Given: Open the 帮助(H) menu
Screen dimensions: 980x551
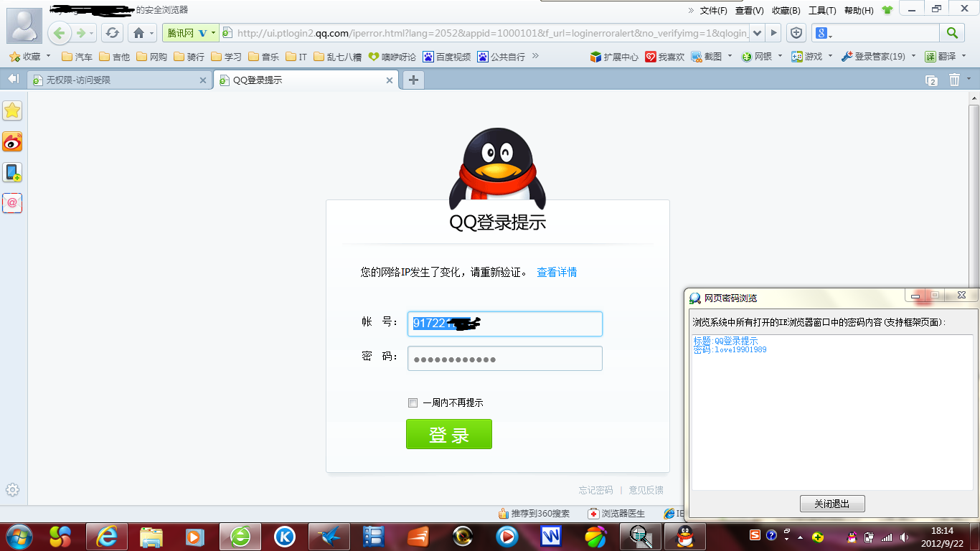Looking at the screenshot, I should [x=859, y=11].
